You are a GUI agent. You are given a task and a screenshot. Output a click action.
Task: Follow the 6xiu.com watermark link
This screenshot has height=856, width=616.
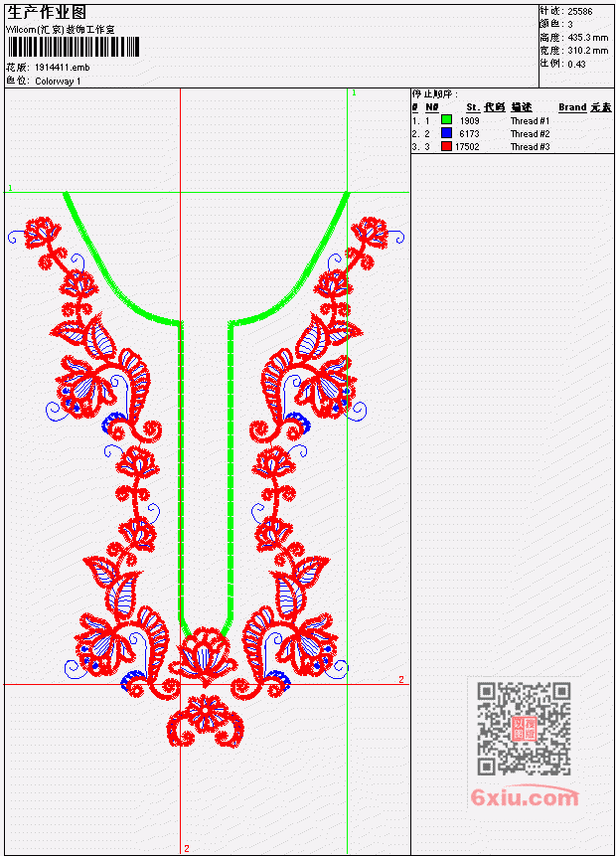point(525,797)
